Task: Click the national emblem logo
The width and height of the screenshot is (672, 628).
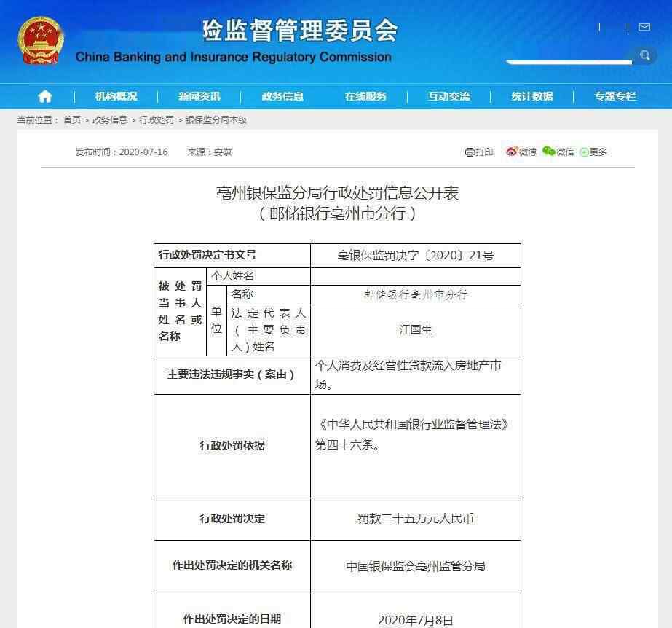Action: tap(41, 41)
